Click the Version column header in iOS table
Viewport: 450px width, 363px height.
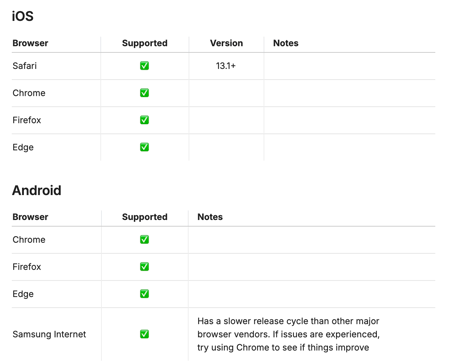[226, 43]
